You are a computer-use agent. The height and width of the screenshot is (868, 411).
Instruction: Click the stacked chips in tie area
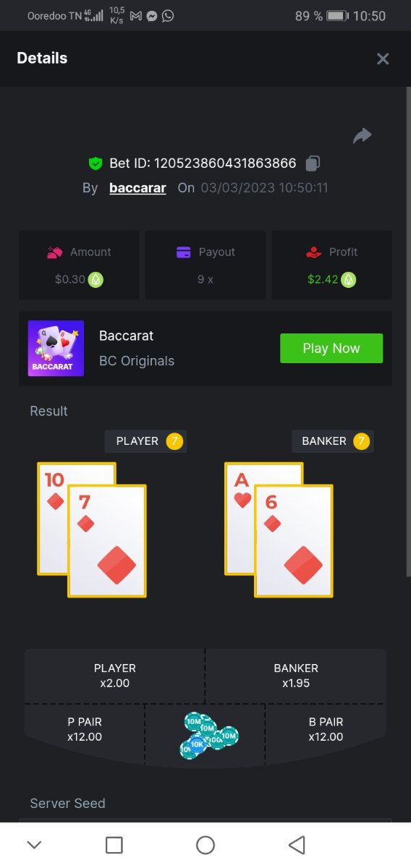point(208,735)
